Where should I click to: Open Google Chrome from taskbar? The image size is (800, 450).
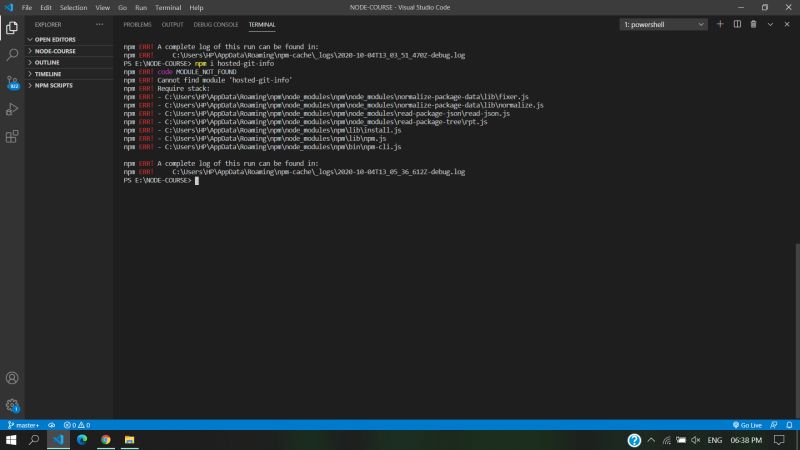(106, 440)
